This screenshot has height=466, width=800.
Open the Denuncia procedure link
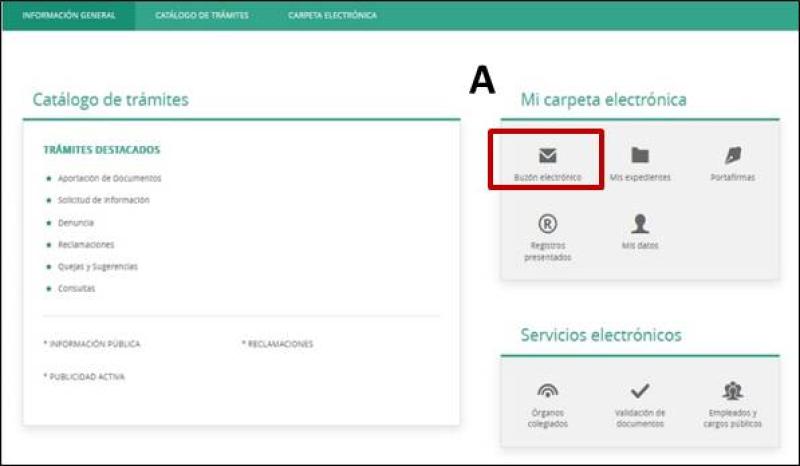tap(76, 222)
